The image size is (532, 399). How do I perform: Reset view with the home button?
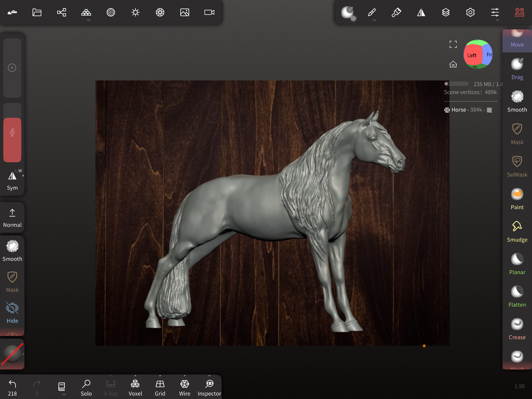pyautogui.click(x=453, y=64)
